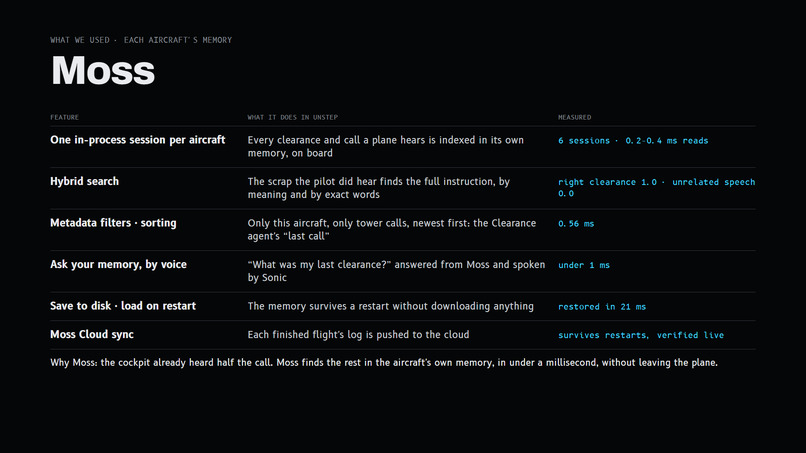Click the 'Moss' slide title
Viewport: 806px width, 453px height.
tap(103, 70)
